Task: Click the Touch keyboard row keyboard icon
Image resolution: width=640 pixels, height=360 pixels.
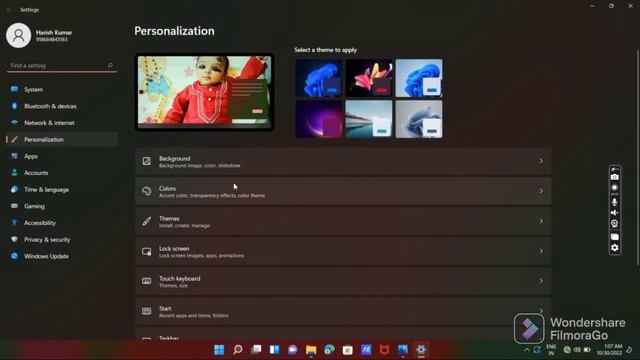Action: point(147,281)
